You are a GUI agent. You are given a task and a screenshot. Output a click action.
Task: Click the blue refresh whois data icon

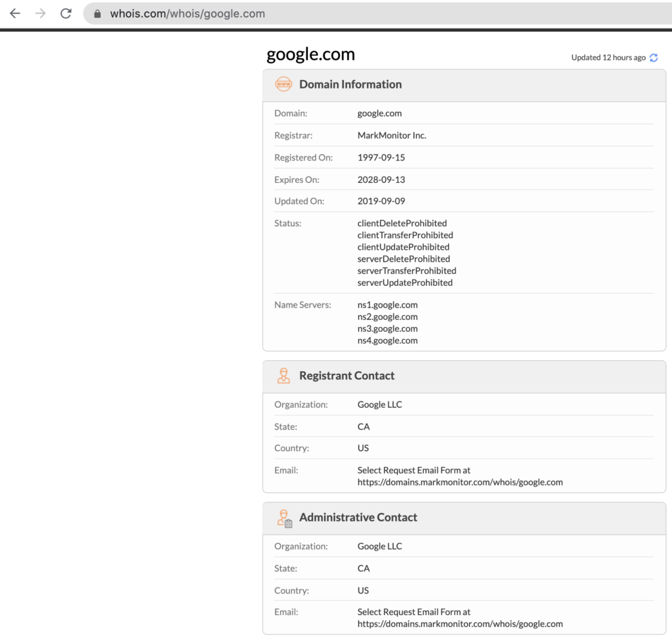(x=654, y=58)
